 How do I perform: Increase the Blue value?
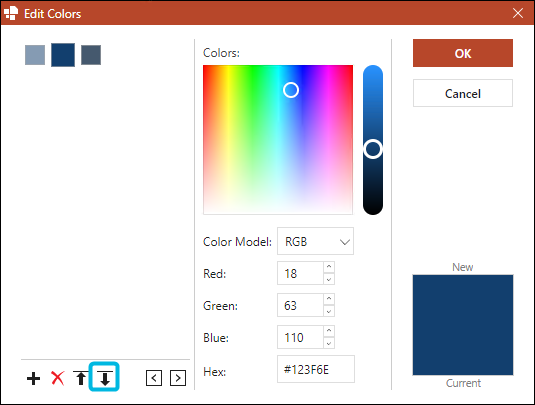(329, 331)
